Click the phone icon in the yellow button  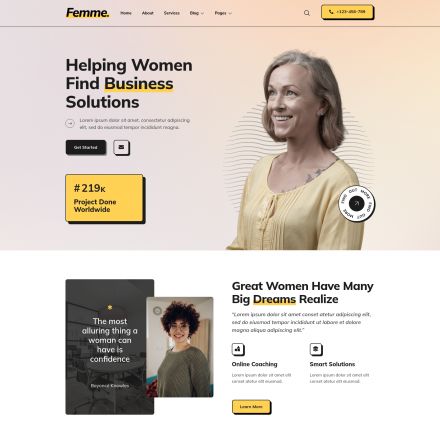pos(331,12)
